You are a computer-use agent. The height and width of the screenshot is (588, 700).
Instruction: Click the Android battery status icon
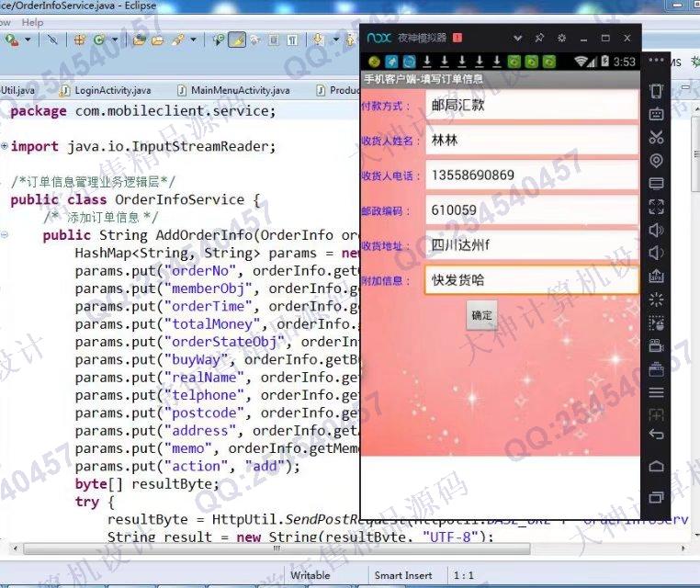(604, 62)
